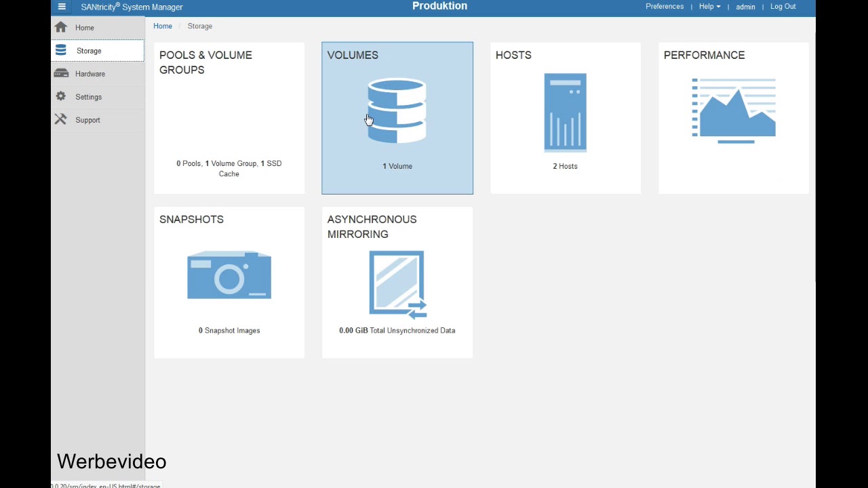Open the Pools & Volume Groups tile heading
Viewport: 868px width, 488px height.
tap(205, 62)
